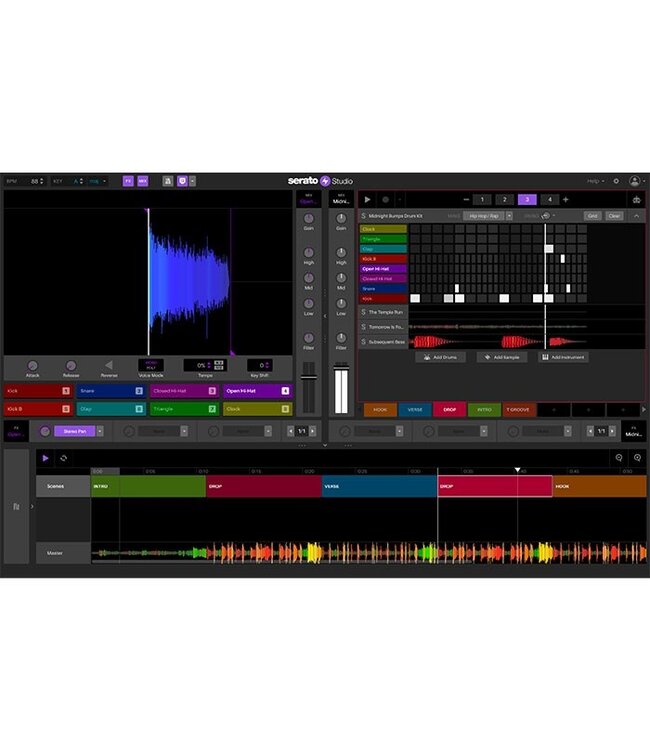Click the left mixer Filter knob
Image resolution: width=650 pixels, height=750 pixels.
click(309, 338)
